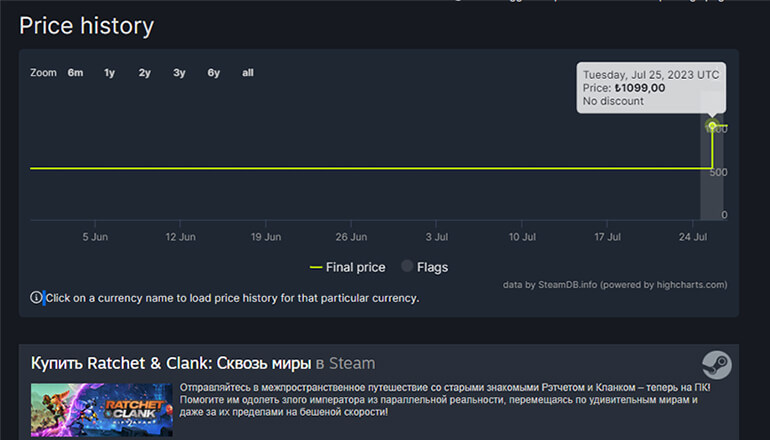Click the Steam logo icon
This screenshot has width=770, height=440.
click(x=716, y=365)
